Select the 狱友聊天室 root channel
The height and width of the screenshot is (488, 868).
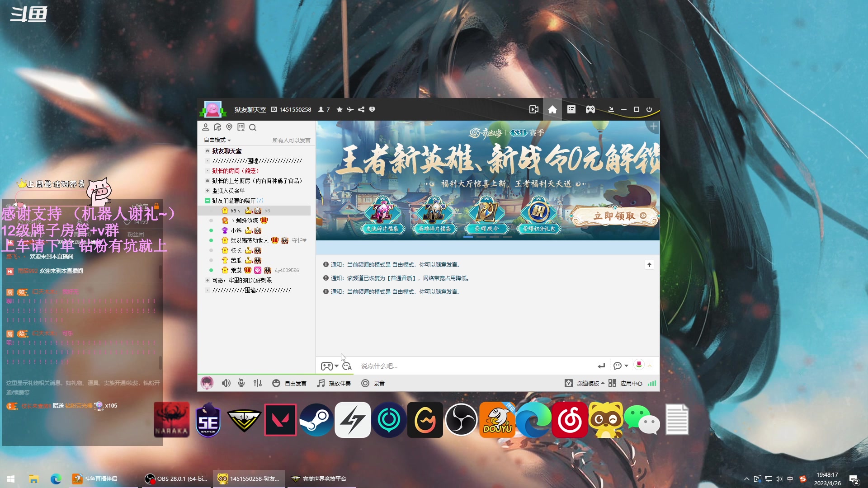(227, 151)
